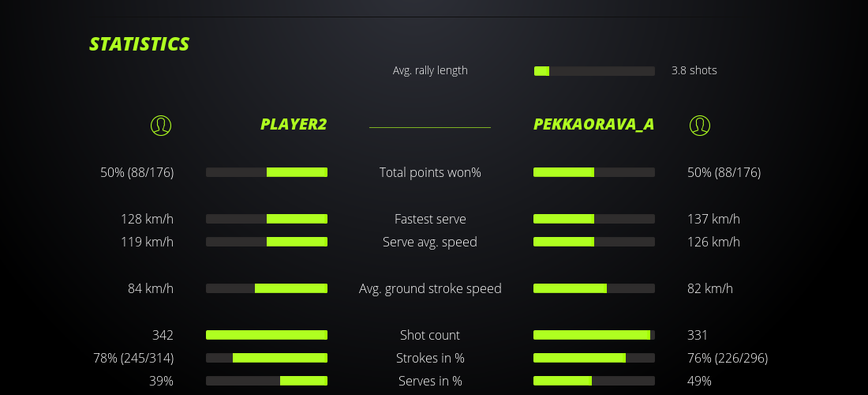Click the STATISTICS heading
The image size is (868, 395).
click(x=140, y=44)
